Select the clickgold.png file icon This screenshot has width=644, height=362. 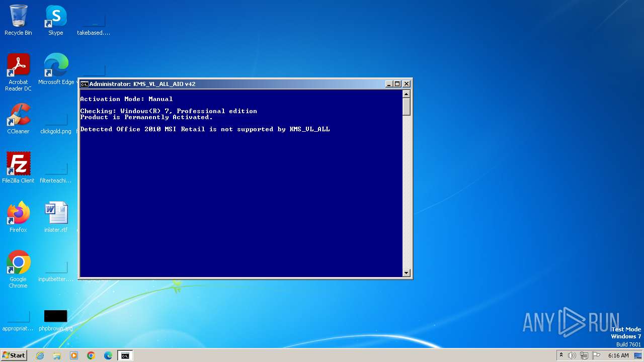(56, 123)
